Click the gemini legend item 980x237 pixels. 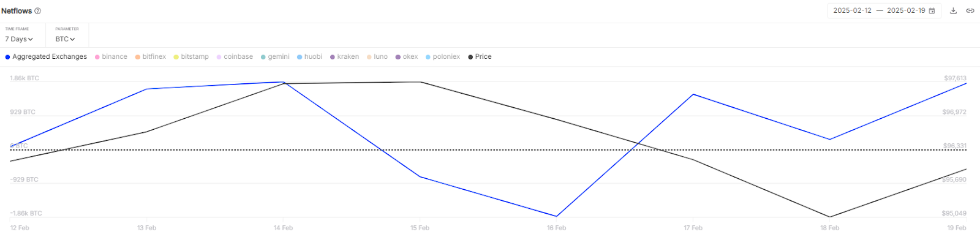click(275, 56)
